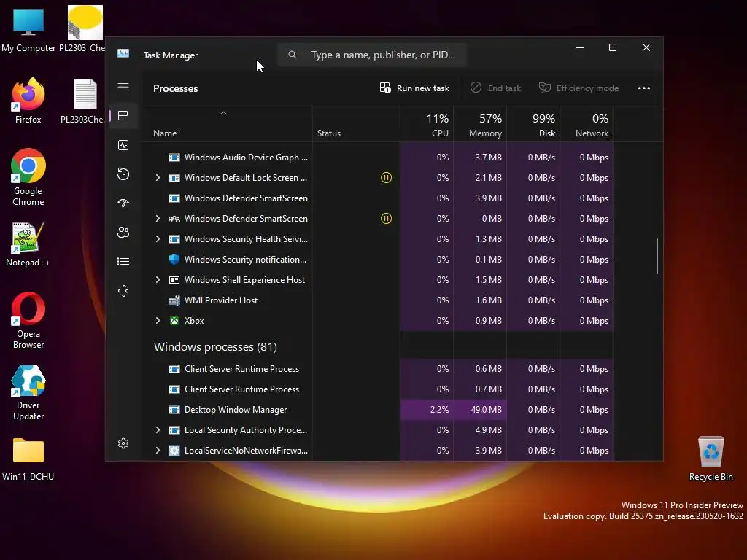This screenshot has width=747, height=560.
Task: Open the more options ellipsis menu
Action: pyautogui.click(x=644, y=88)
